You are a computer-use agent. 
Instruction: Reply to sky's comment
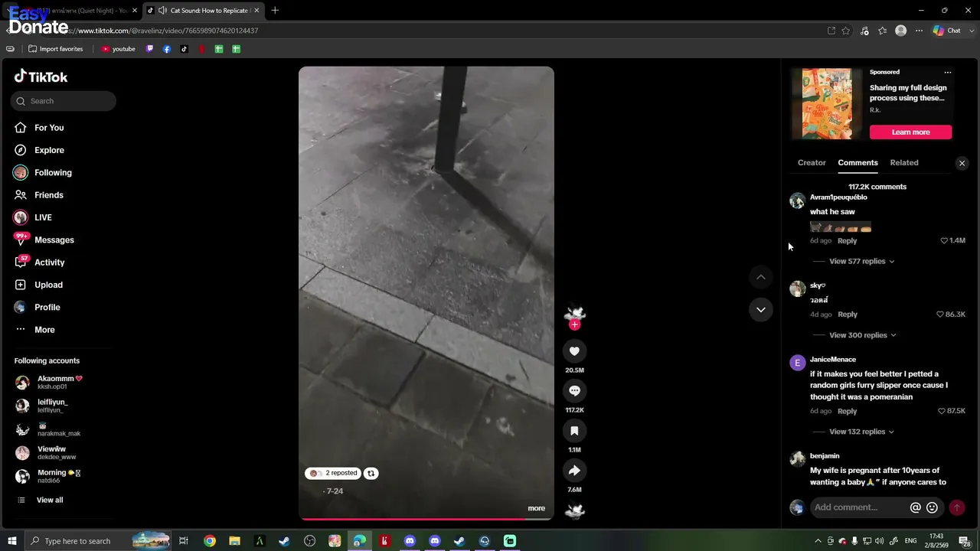[x=847, y=315]
